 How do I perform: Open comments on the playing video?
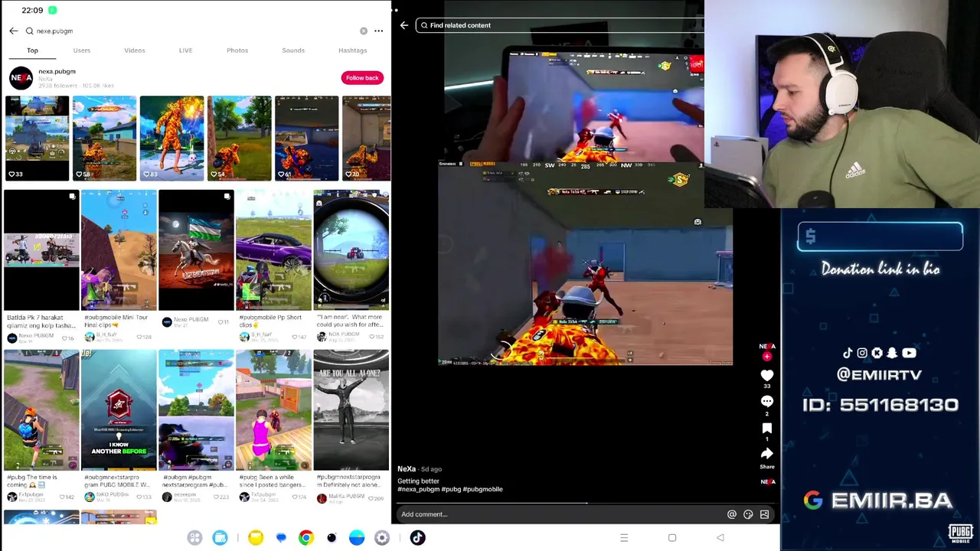766,402
